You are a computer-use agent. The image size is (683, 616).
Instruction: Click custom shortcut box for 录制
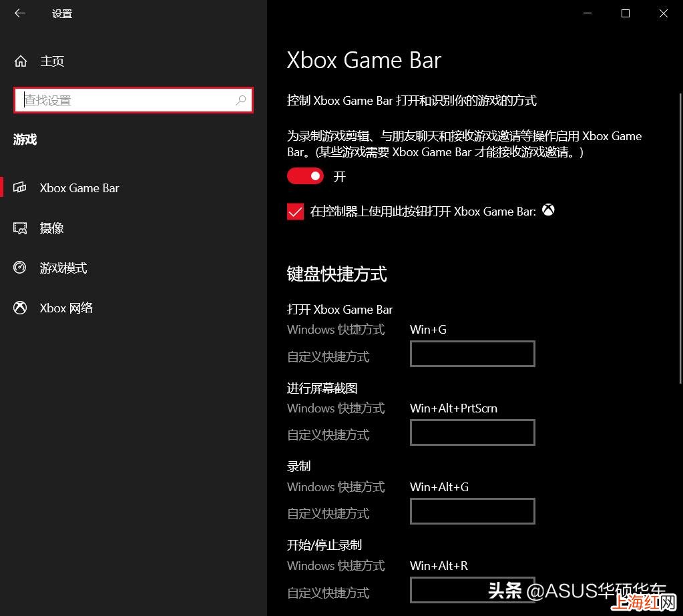point(472,511)
